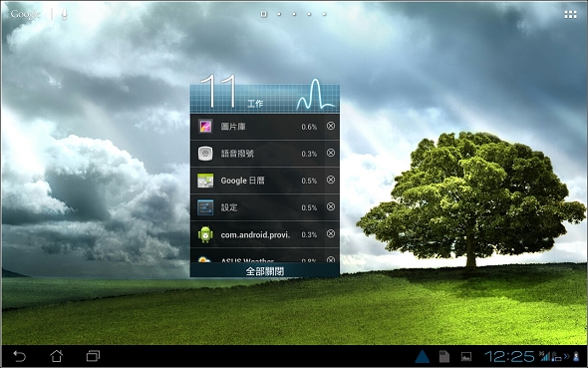Tap the Back navigation button
This screenshot has height=368, width=588.
[20, 356]
